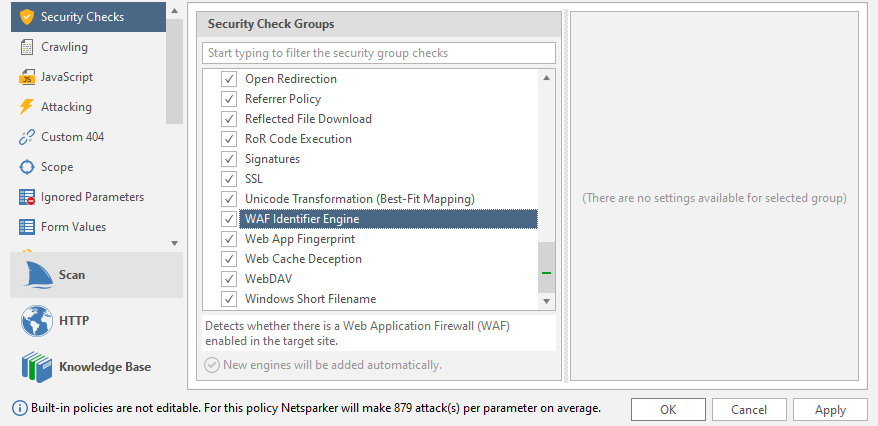The image size is (878, 426).
Task: Select the Scan category label
Action: click(72, 275)
